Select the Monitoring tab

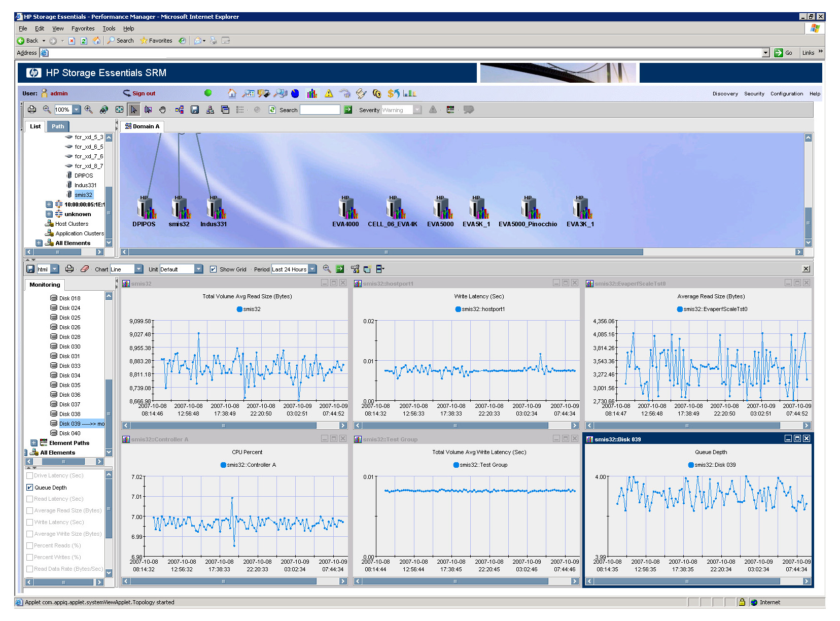pyautogui.click(x=45, y=285)
